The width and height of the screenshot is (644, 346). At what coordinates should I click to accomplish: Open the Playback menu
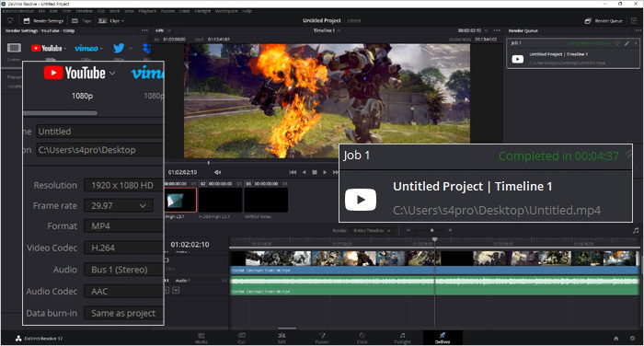147,11
